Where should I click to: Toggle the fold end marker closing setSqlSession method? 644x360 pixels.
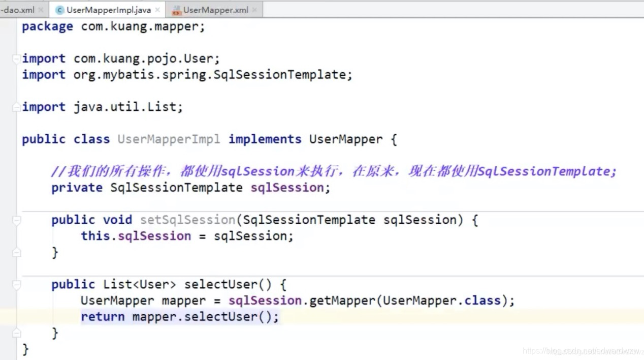coord(16,252)
